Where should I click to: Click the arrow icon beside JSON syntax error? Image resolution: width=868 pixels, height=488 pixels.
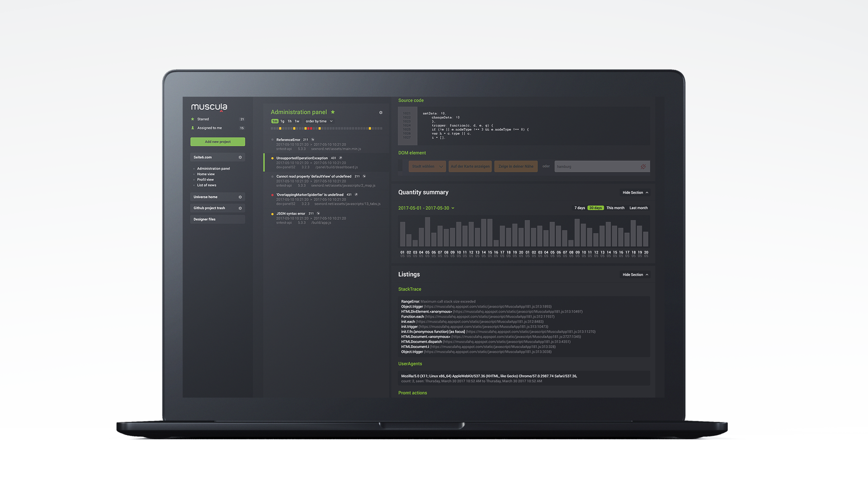click(318, 214)
